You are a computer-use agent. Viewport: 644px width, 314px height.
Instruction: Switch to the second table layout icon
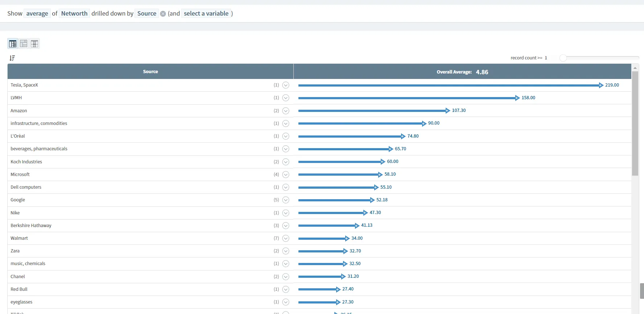(24, 44)
